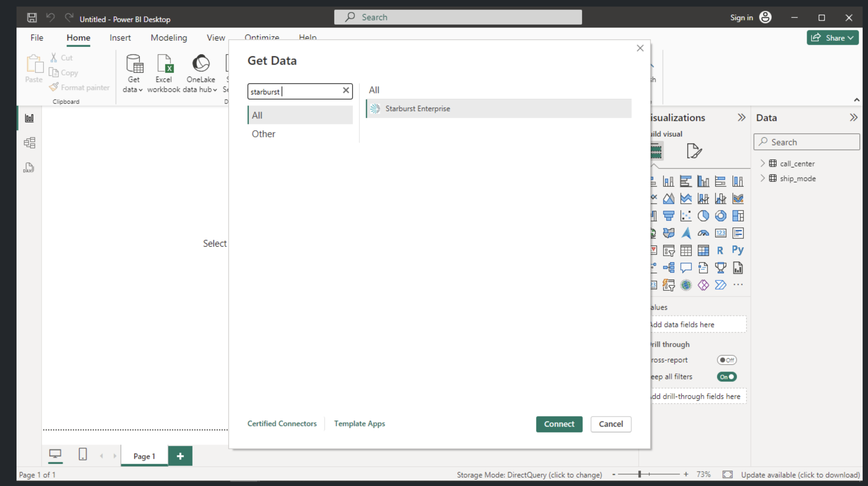Open the Excel workbook import icon
Screen dimensions: 868x486
tap(164, 64)
